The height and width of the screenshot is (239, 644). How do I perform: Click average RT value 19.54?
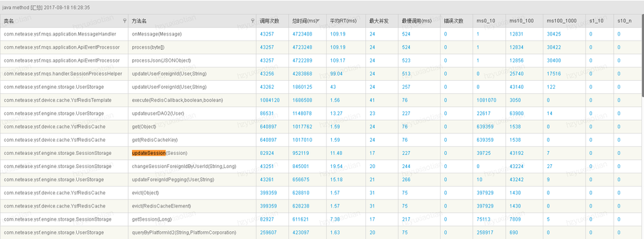336,166
